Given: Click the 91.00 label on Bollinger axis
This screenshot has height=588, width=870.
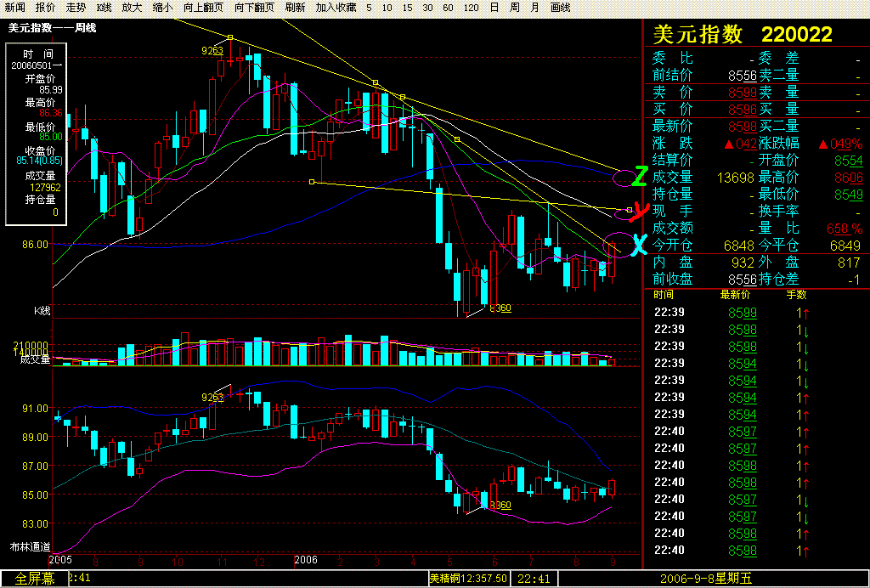Looking at the screenshot, I should [x=36, y=408].
